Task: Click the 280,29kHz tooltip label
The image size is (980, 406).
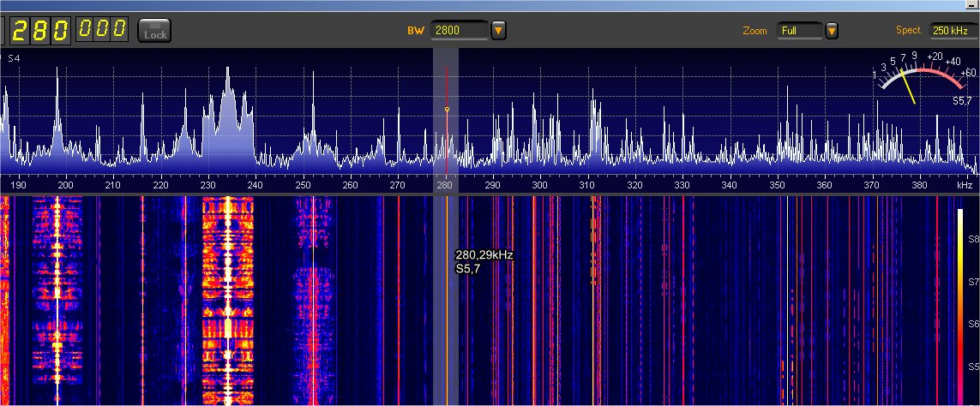Action: 484,255
